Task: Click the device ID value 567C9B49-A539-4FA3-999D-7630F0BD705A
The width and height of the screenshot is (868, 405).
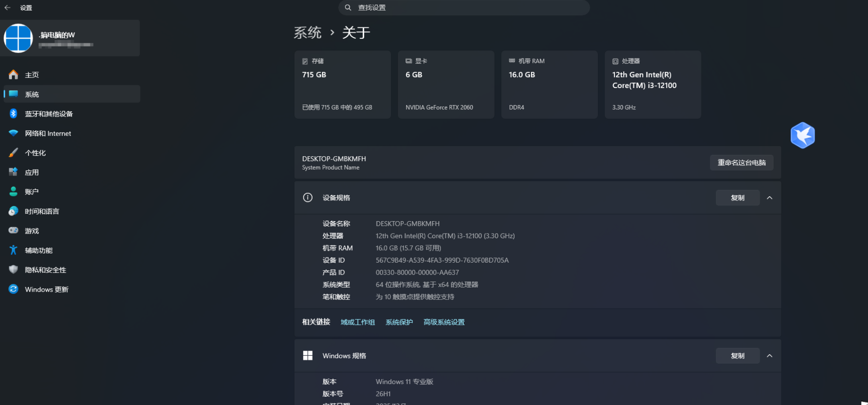Action: 442,260
